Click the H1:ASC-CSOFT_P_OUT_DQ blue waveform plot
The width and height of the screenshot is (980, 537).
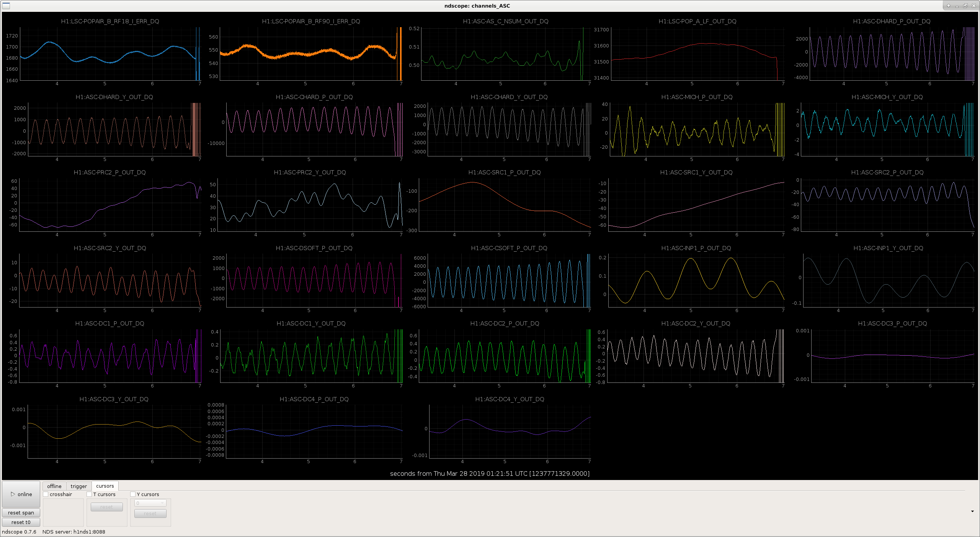click(x=509, y=280)
